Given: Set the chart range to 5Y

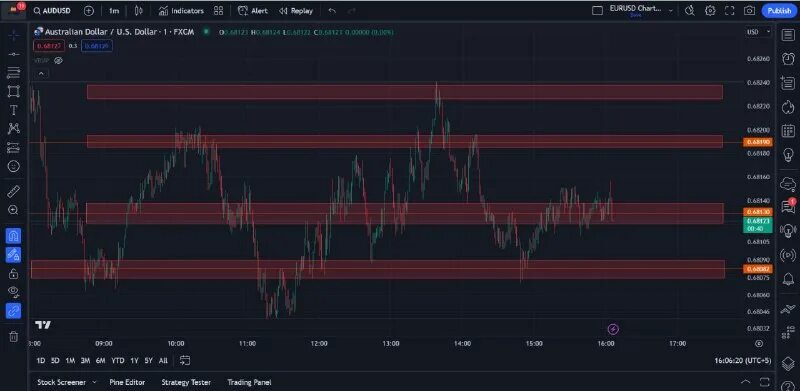Looking at the screenshot, I should click(x=148, y=360).
